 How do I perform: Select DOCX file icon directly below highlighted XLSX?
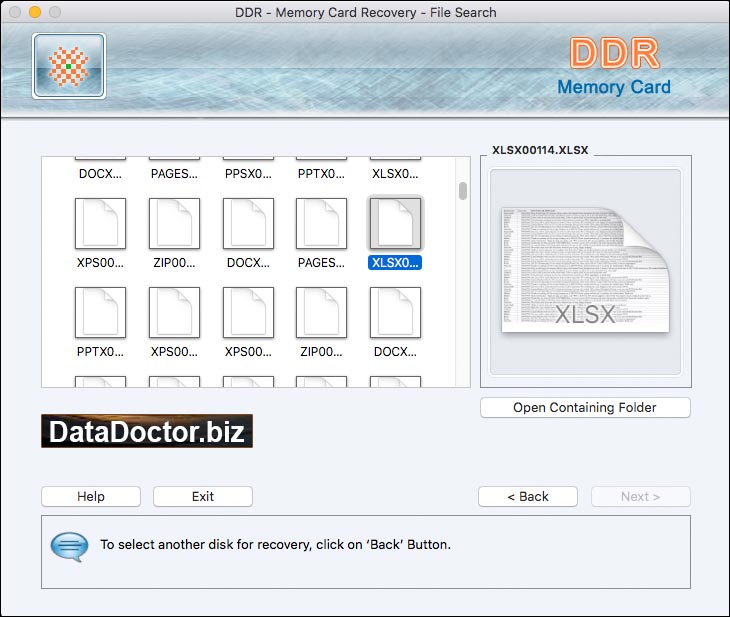coord(395,313)
